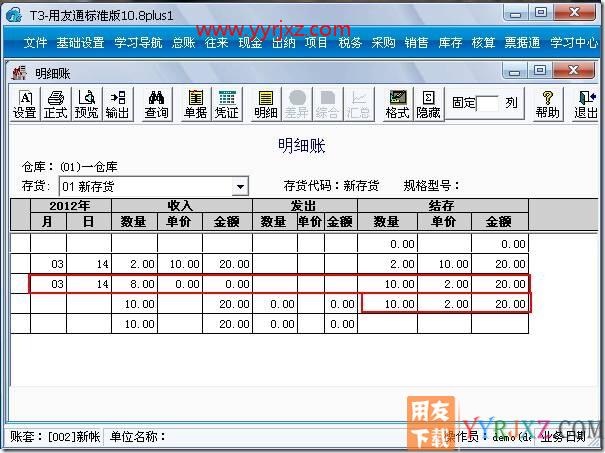Viewport: 605px width, 453px height.
Task: Click the 规格型号 label
Action: [x=431, y=186]
